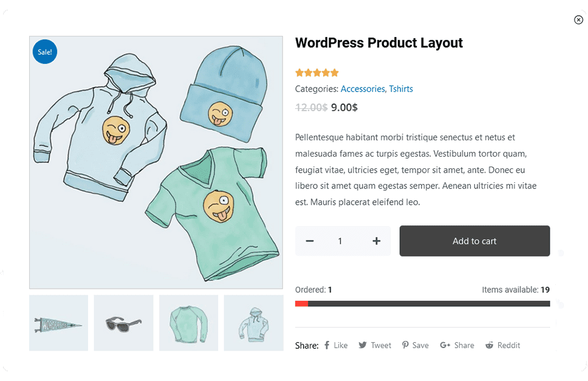Select the pennant flag thumbnail

(x=58, y=323)
